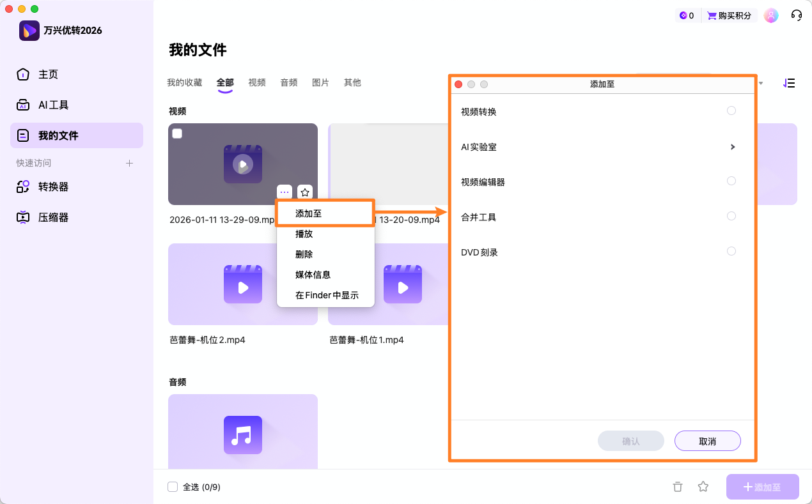812x504 pixels.
Task: Select the 视频转换 radio button
Action: [731, 110]
